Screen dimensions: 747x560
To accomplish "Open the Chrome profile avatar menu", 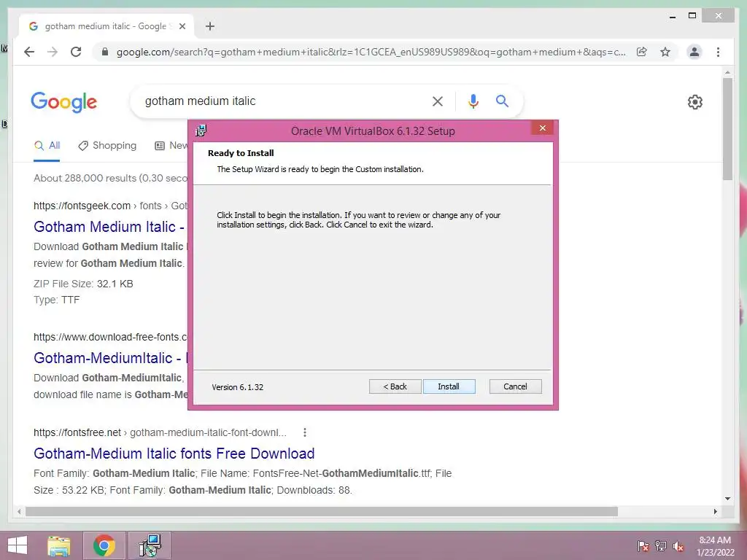I will 694,52.
